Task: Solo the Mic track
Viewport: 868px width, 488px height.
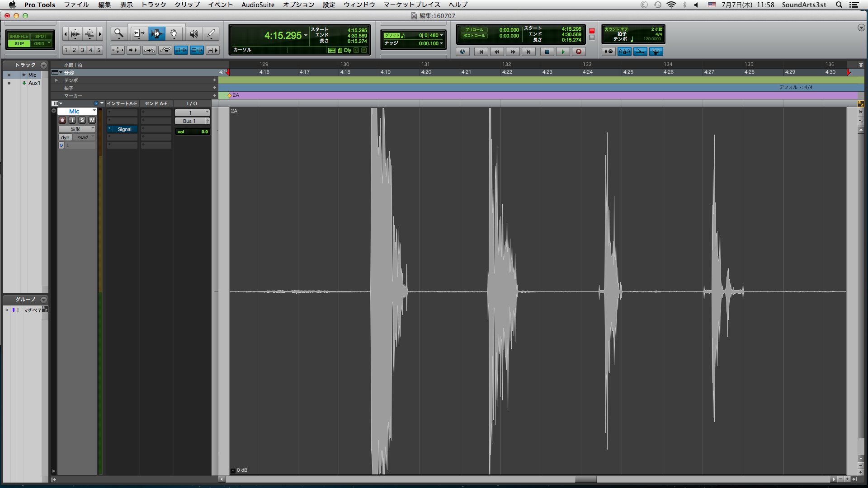Action: tap(82, 120)
